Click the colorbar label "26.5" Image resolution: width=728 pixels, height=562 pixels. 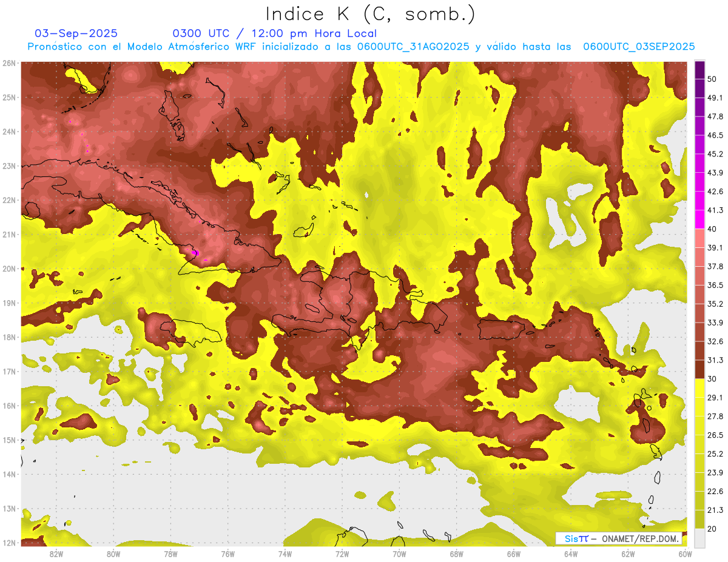click(715, 435)
